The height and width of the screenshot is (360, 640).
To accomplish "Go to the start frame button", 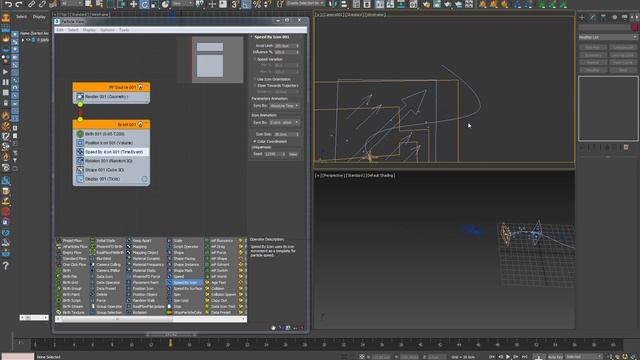I will (x=492, y=357).
